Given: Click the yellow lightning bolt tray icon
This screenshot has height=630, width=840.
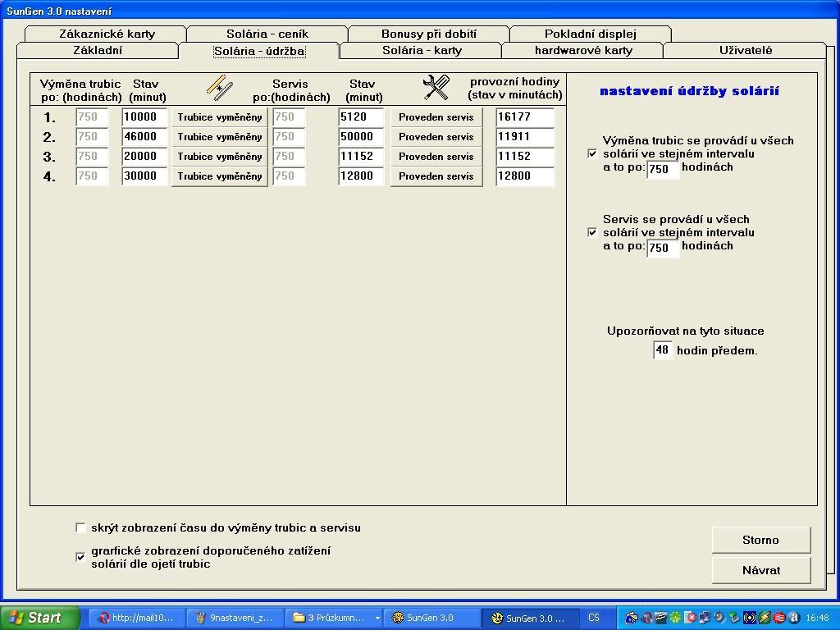Looking at the screenshot, I should (x=765, y=618).
